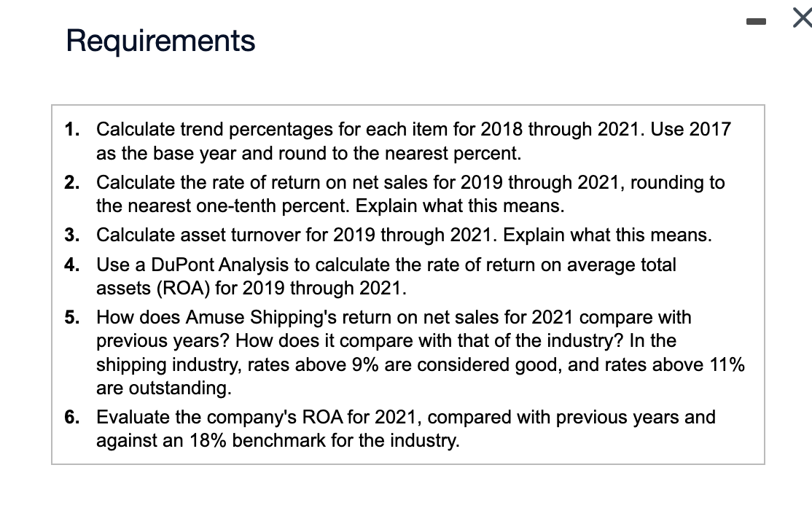Click the number 6 list marker
This screenshot has width=812, height=516.
pos(71,417)
